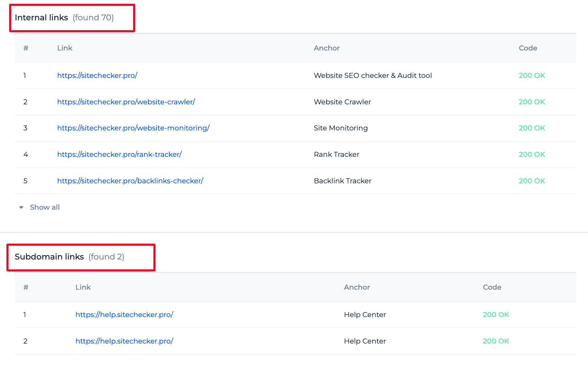This screenshot has height=372, width=588.
Task: Click the 'Internal links' section heading
Action: [41, 18]
